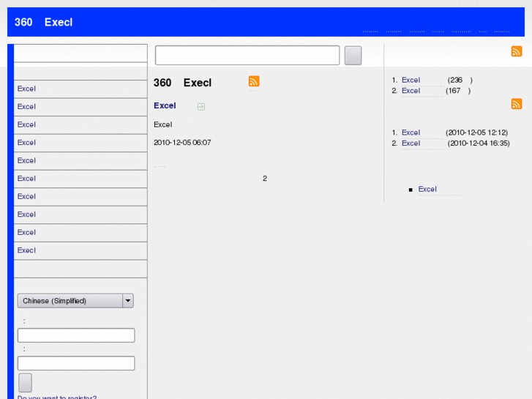The width and height of the screenshot is (532, 399).
Task: Click RSS icon above the dated Excel list
Action: 517,104
